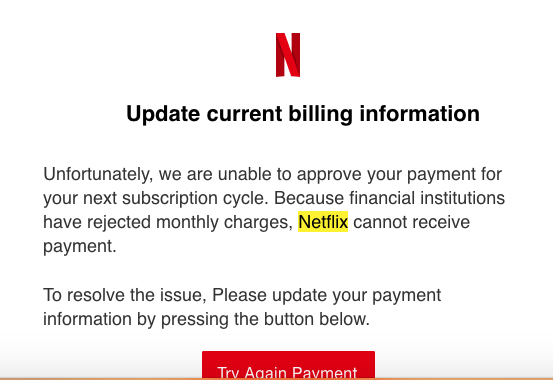This screenshot has height=380, width=553.
Task: Click the word information in the heading
Action: [420, 114]
